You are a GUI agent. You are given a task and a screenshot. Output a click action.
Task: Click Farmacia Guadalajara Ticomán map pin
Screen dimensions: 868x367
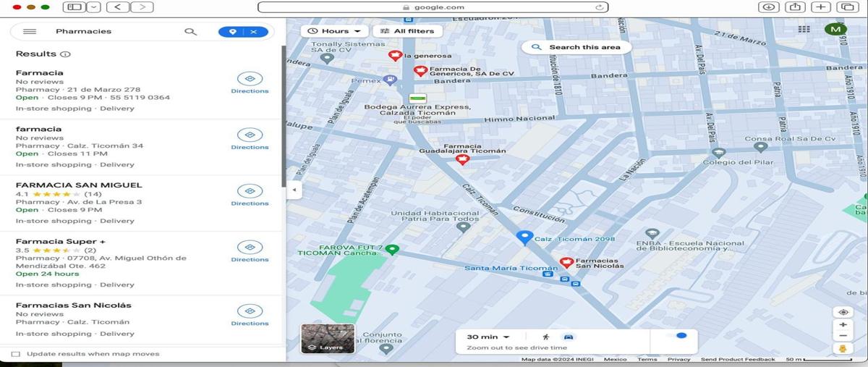463,160
